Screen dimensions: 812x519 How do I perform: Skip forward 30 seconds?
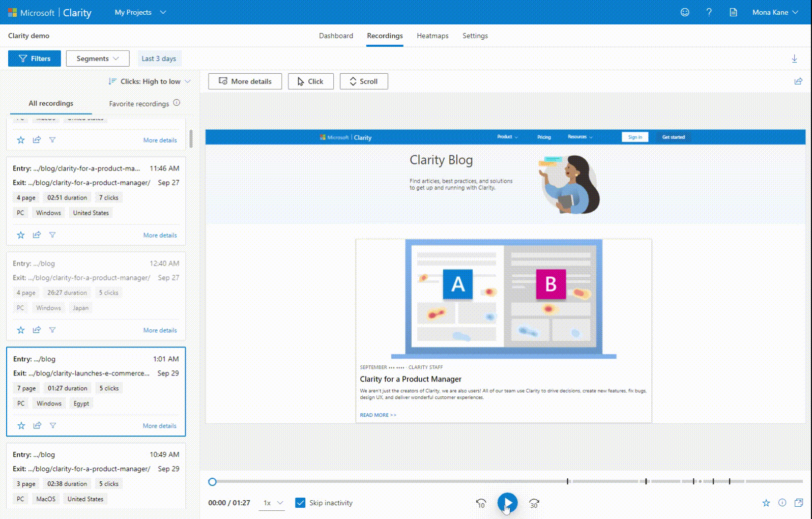pos(534,503)
